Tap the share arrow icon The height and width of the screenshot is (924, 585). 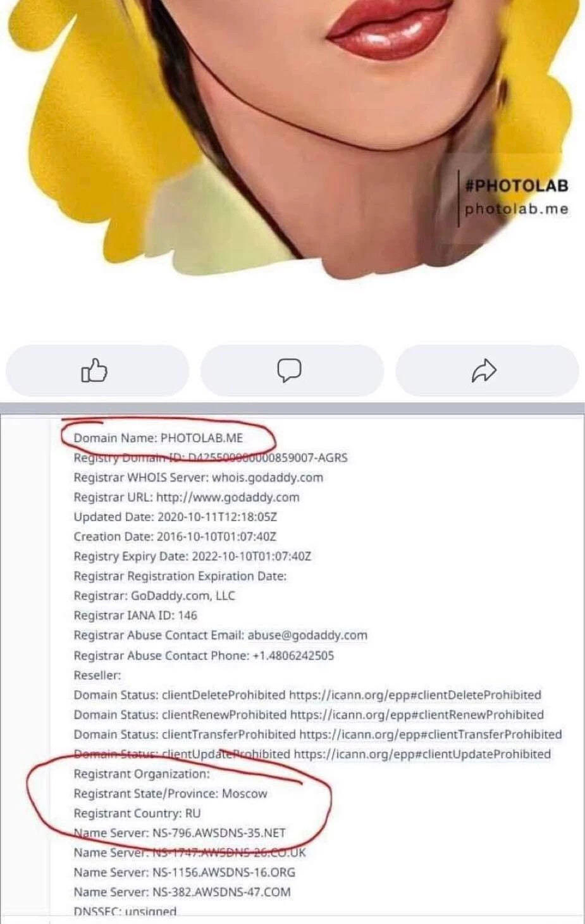click(484, 371)
